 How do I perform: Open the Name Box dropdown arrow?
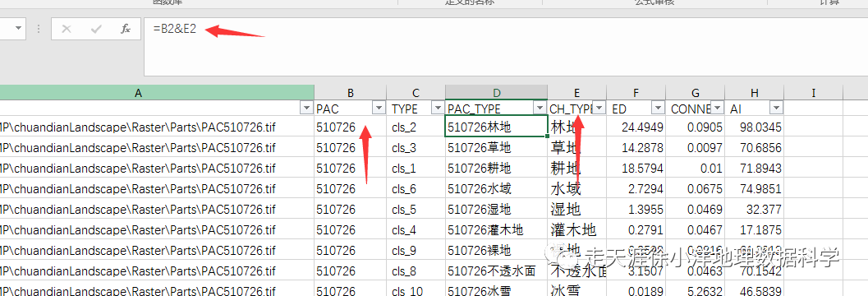click(x=19, y=29)
